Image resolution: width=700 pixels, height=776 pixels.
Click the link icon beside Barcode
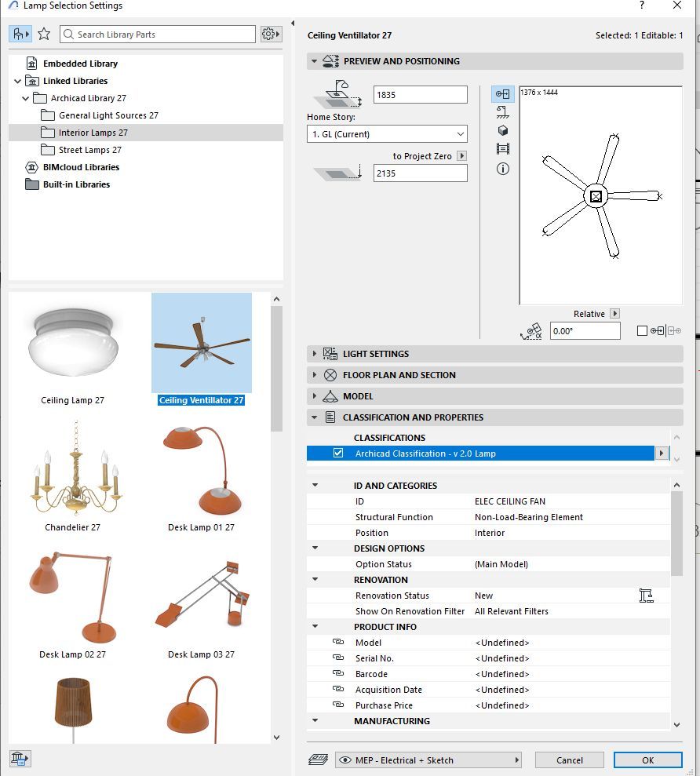338,673
